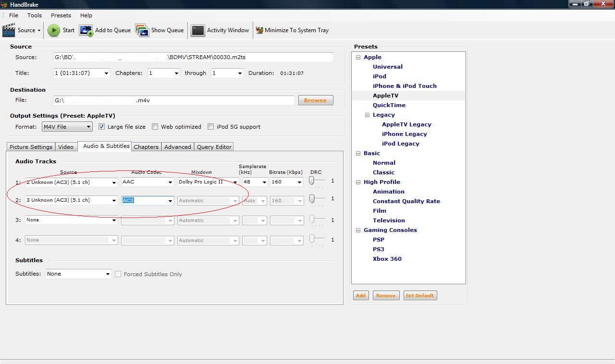Click the Add to Queue icon
This screenshot has width=615, height=364.
[x=86, y=30]
